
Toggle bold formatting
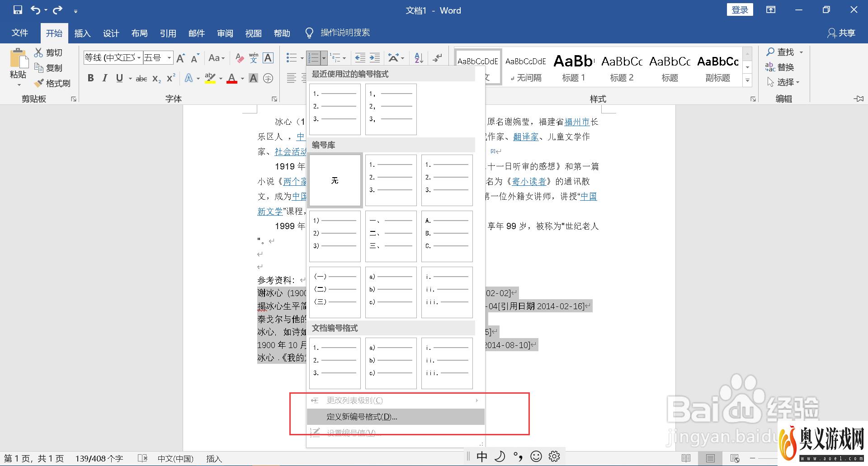pos(91,78)
